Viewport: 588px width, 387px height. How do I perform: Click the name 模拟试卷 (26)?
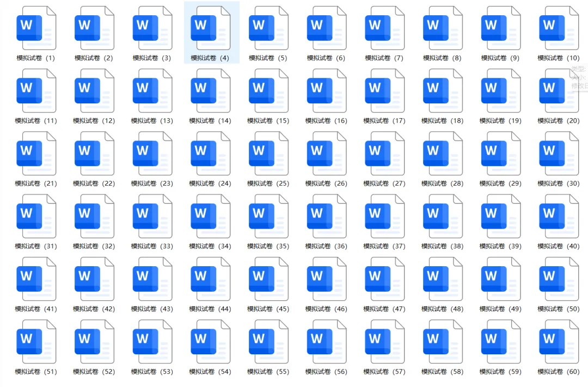pos(326,183)
